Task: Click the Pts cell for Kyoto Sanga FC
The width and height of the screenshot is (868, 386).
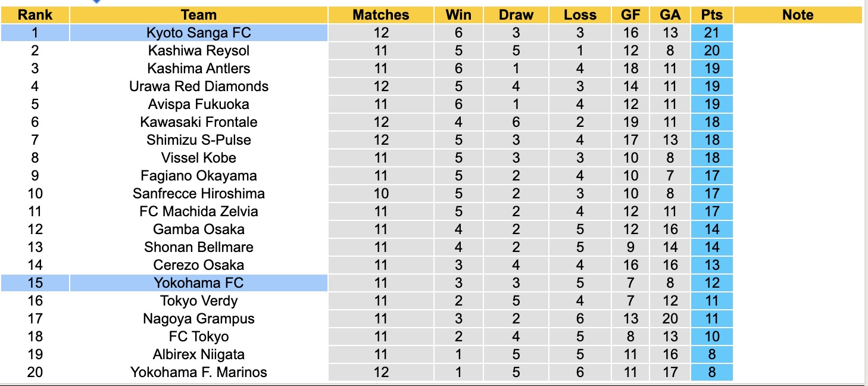Action: (712, 33)
